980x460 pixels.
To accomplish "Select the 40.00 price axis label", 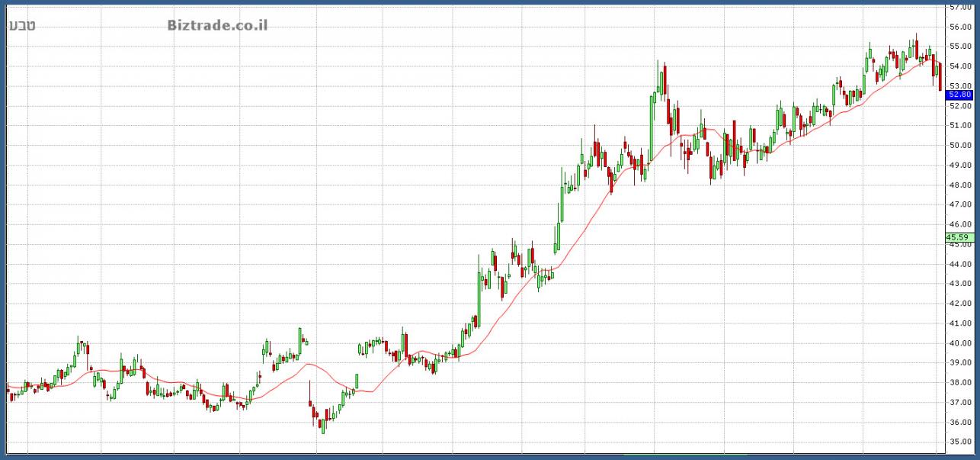I will (959, 343).
